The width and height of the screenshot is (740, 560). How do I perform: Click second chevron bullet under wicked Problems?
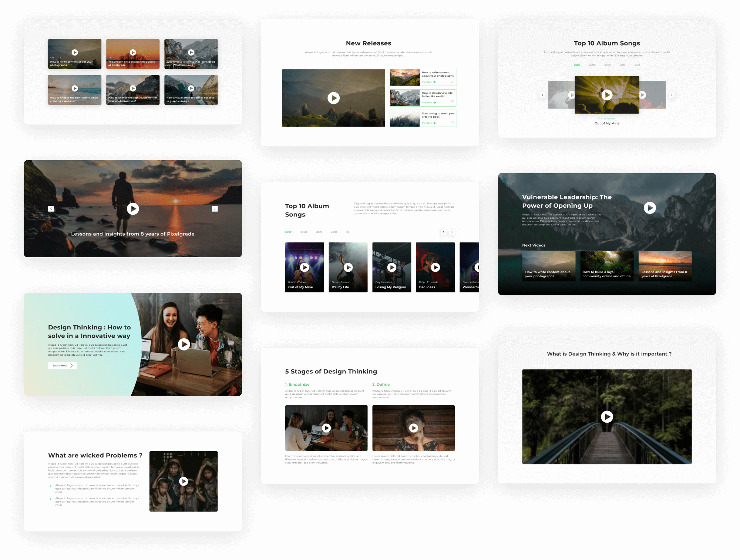[50, 499]
